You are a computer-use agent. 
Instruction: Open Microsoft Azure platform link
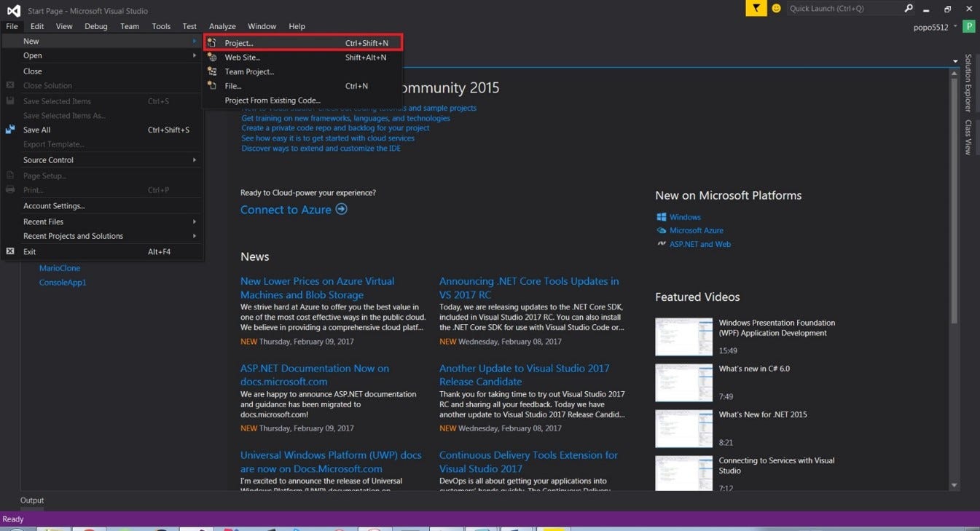point(697,230)
